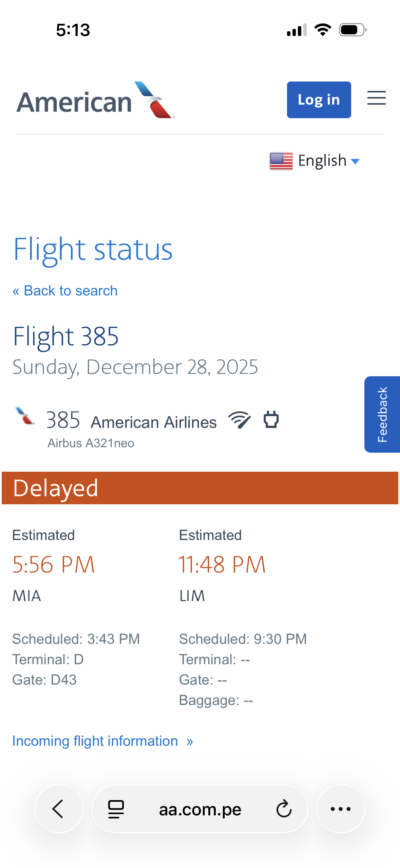The height and width of the screenshot is (868, 400).
Task: Click the language dropdown arrow
Action: 355,162
